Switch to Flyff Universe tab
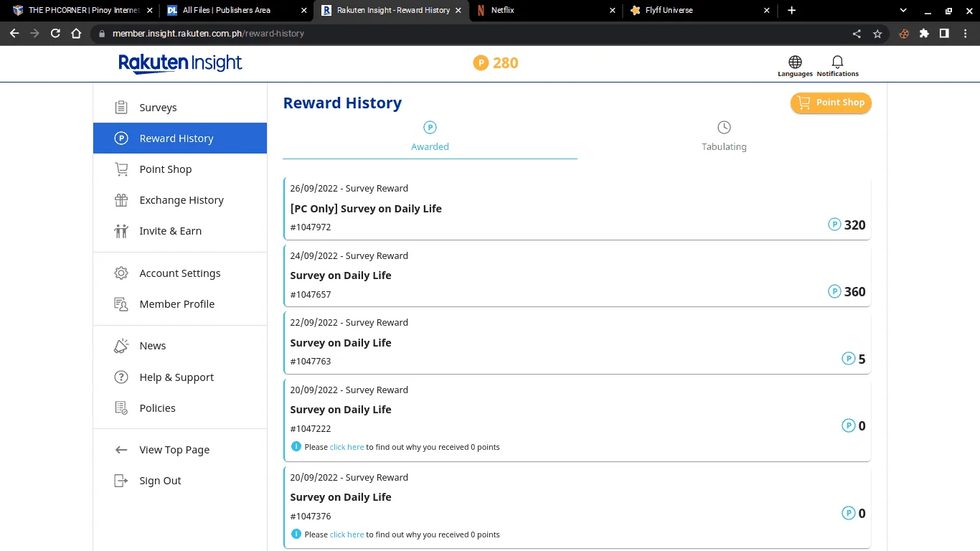 pyautogui.click(x=699, y=11)
